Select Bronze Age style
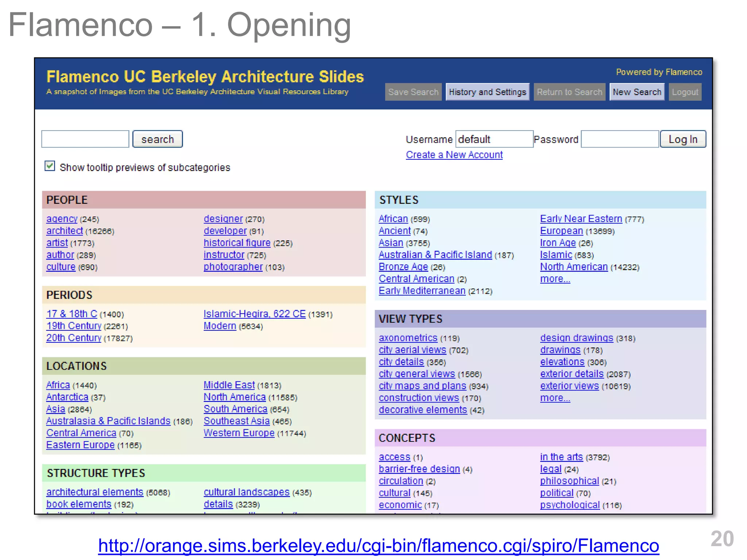This screenshot has height=560, width=747. point(403,267)
